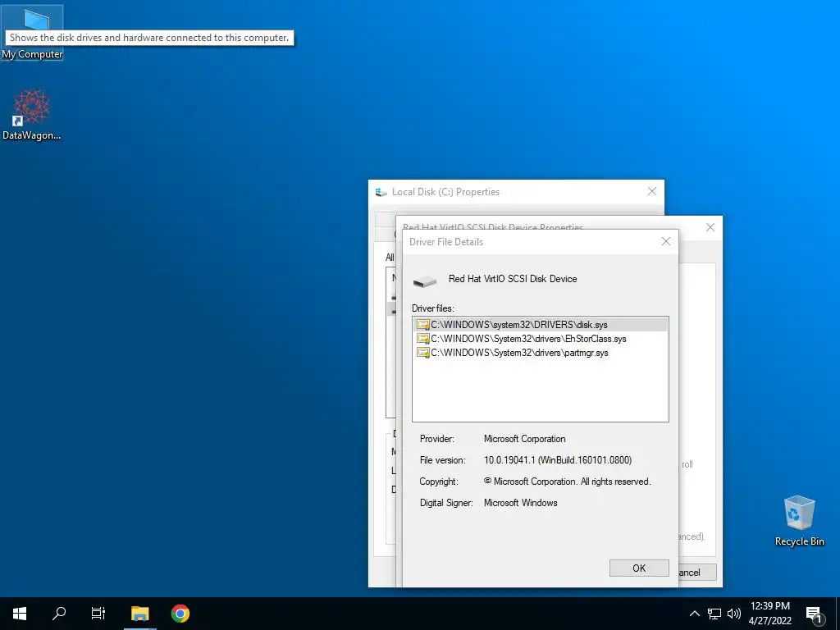Screen dimensions: 840x630
Task: Open clock showing 12:39 PM
Action: [x=769, y=614]
